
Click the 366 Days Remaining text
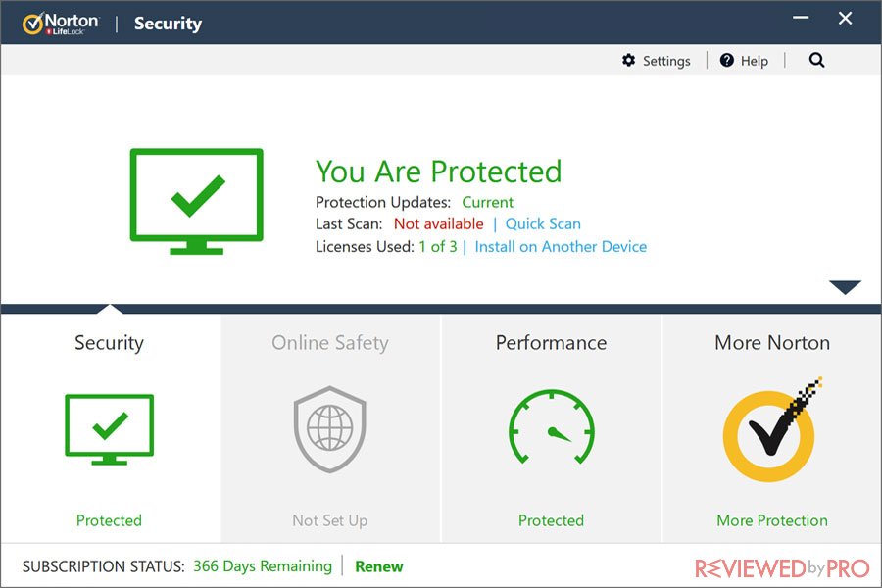(263, 566)
